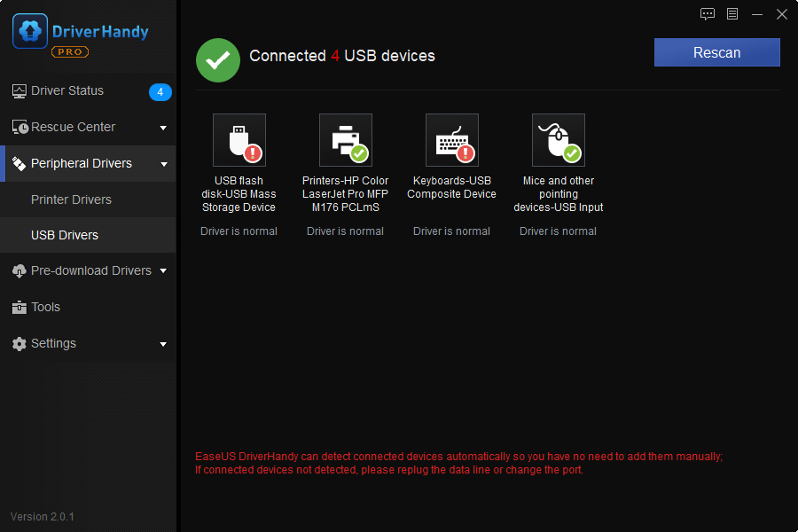This screenshot has width=798, height=532.
Task: Click the Tools toolbox icon in sidebar
Action: pos(20,308)
